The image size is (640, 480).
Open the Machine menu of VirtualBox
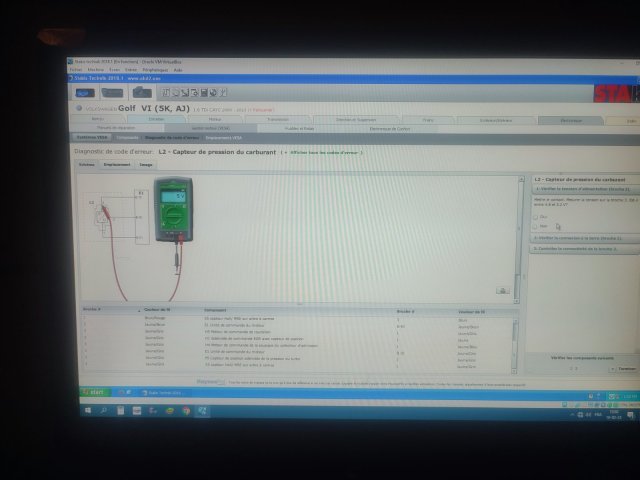point(96,70)
